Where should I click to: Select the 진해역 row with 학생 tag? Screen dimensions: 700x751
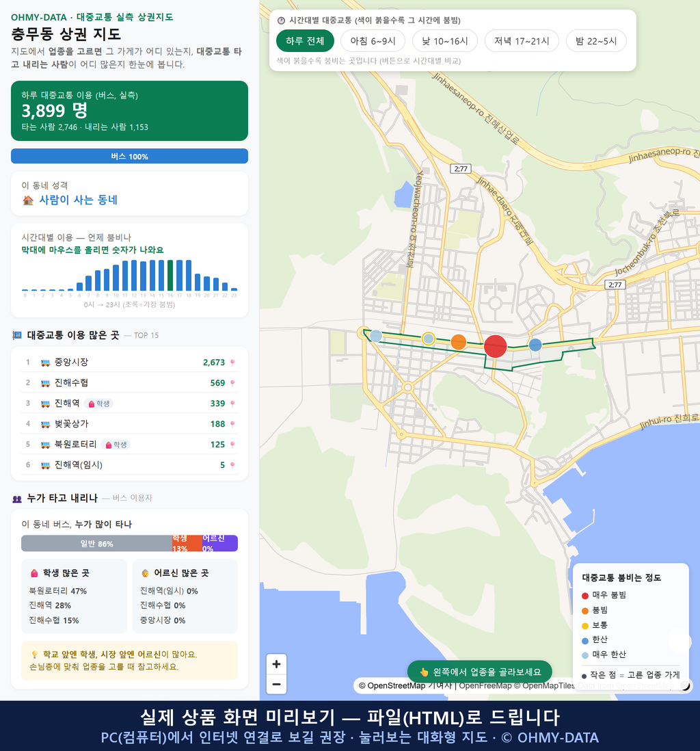(129, 404)
